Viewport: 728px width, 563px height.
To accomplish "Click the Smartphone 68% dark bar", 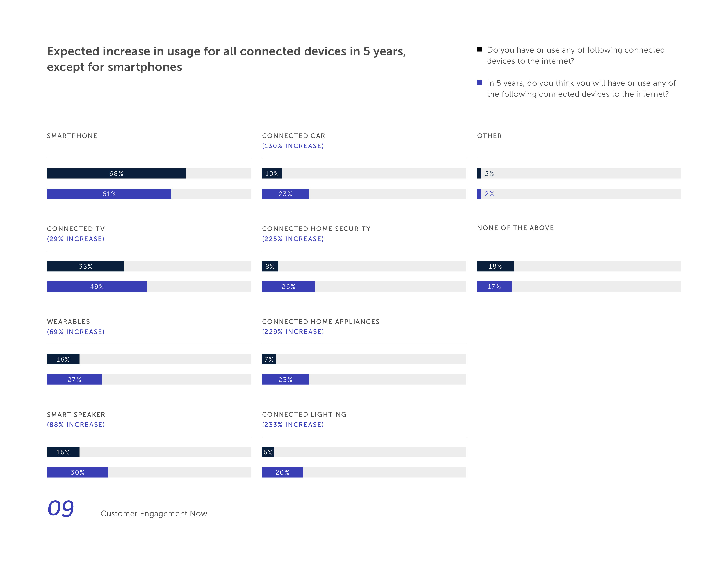I will click(x=116, y=174).
